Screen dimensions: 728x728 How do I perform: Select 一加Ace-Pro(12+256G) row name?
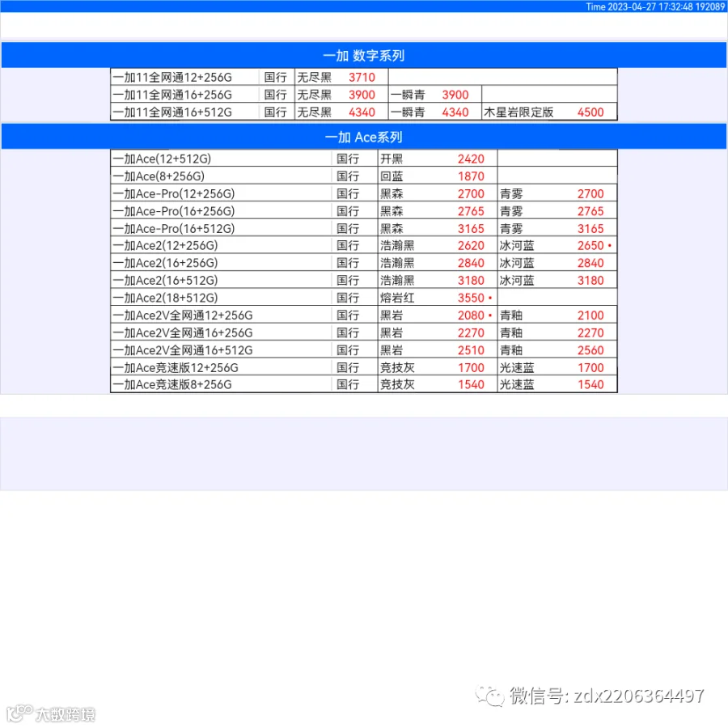tap(174, 194)
